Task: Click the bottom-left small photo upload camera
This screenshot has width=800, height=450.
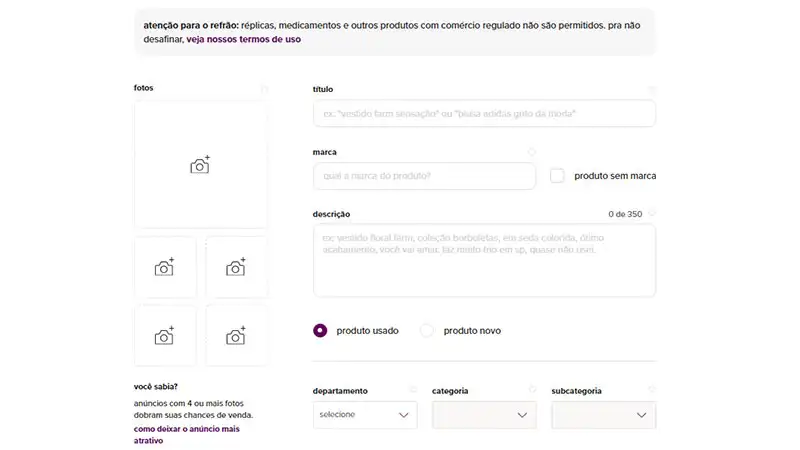Action: (x=165, y=336)
